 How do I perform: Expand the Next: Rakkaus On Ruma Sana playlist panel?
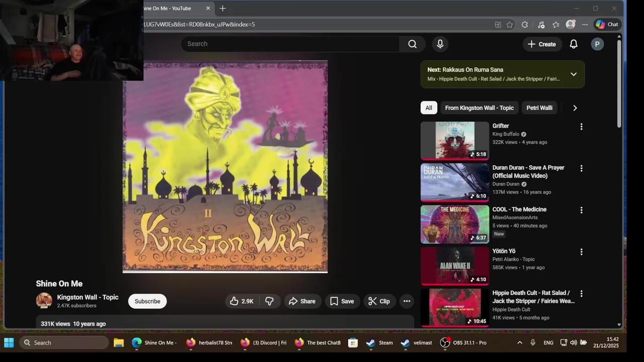pyautogui.click(x=574, y=74)
